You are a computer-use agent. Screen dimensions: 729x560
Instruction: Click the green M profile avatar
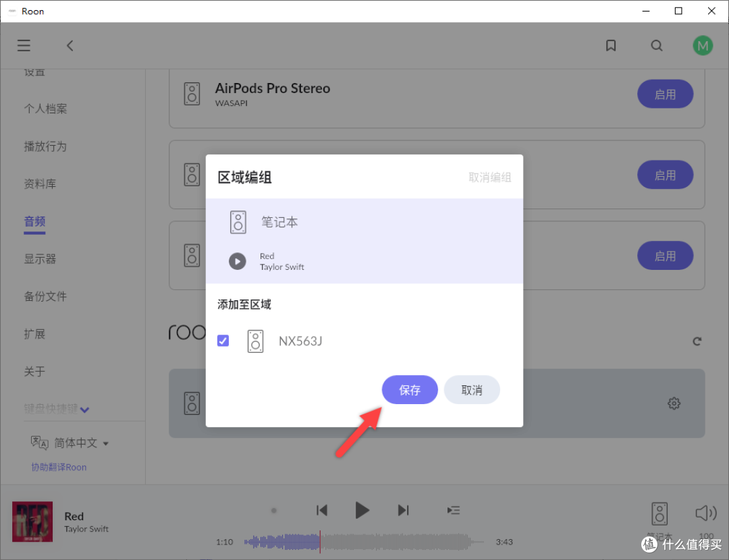703,46
